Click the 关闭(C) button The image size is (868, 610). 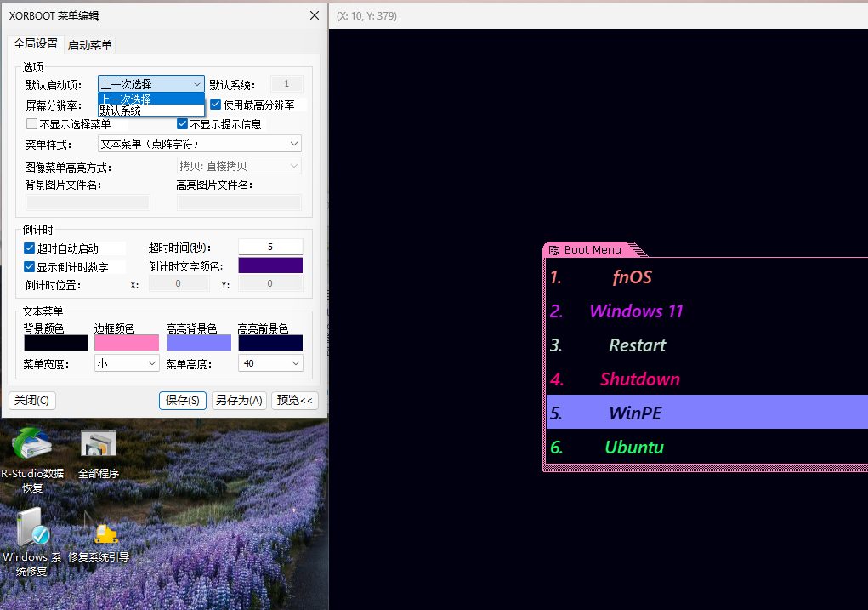point(32,400)
